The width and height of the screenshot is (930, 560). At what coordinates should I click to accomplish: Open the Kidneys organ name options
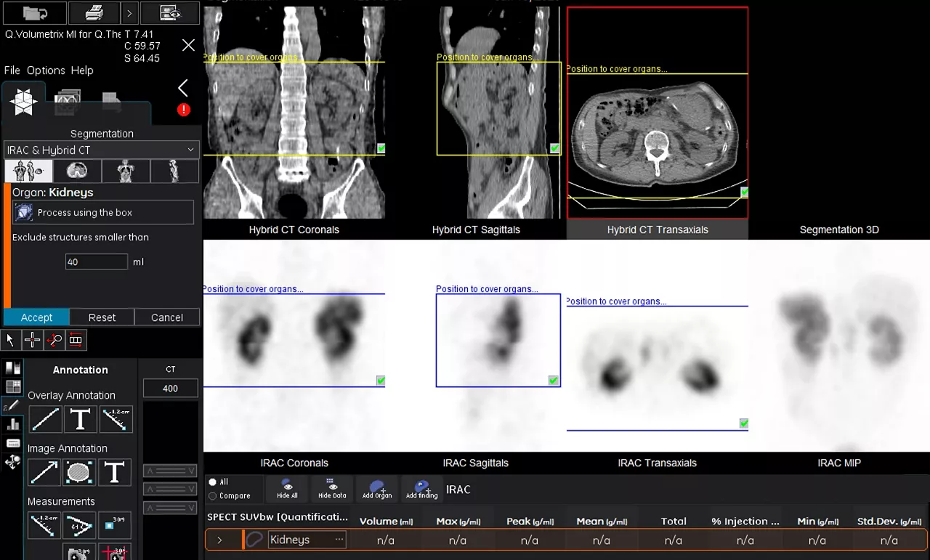point(339,540)
